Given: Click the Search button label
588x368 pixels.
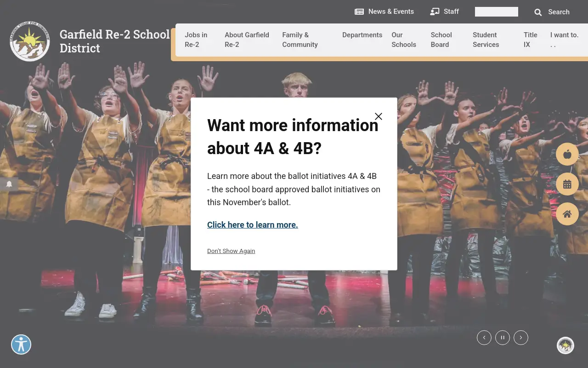Looking at the screenshot, I should 559,12.
